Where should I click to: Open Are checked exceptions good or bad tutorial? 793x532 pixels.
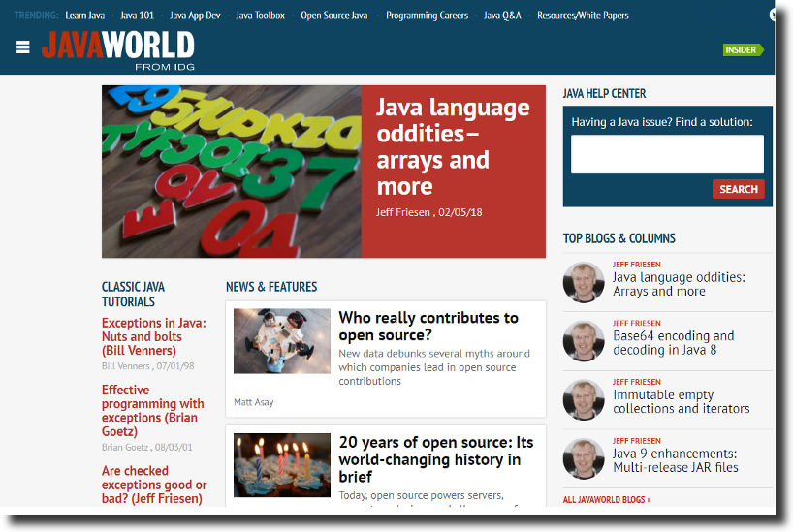(154, 485)
